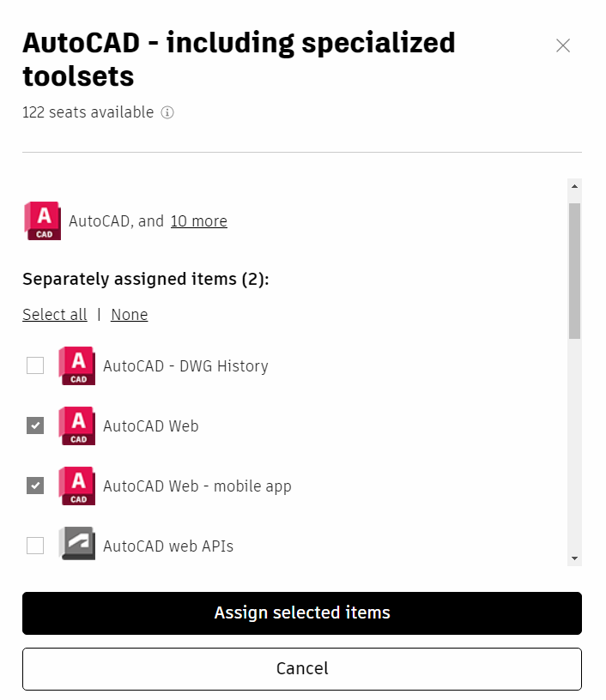Click the seats available info icon
The width and height of the screenshot is (606, 700).
(x=167, y=112)
